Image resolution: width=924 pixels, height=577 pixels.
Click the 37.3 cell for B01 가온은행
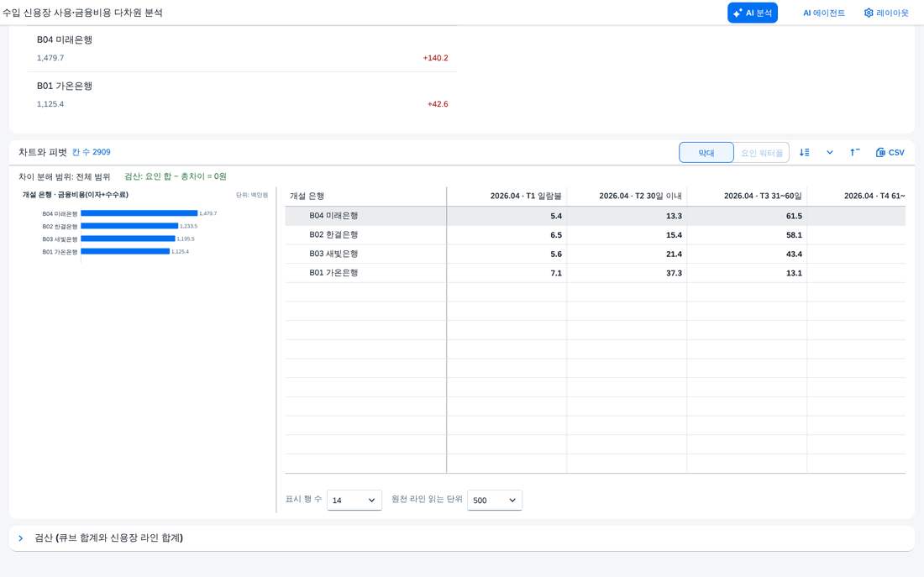pos(627,273)
